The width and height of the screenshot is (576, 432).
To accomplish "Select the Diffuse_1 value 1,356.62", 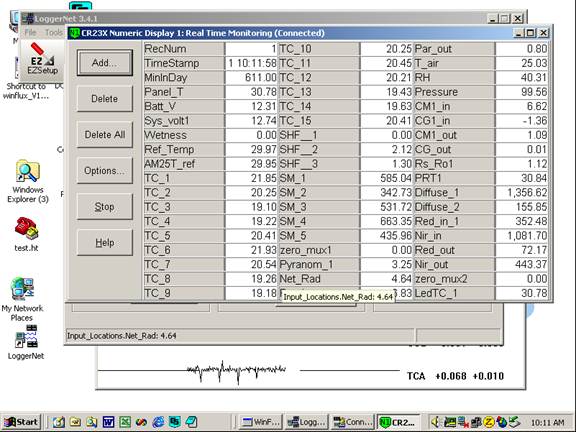I will 522,192.
